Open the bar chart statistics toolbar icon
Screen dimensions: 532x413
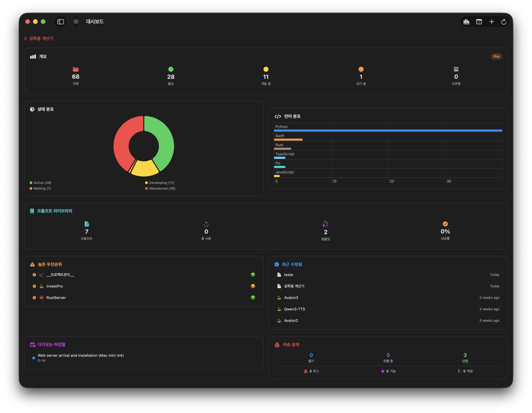click(466, 22)
